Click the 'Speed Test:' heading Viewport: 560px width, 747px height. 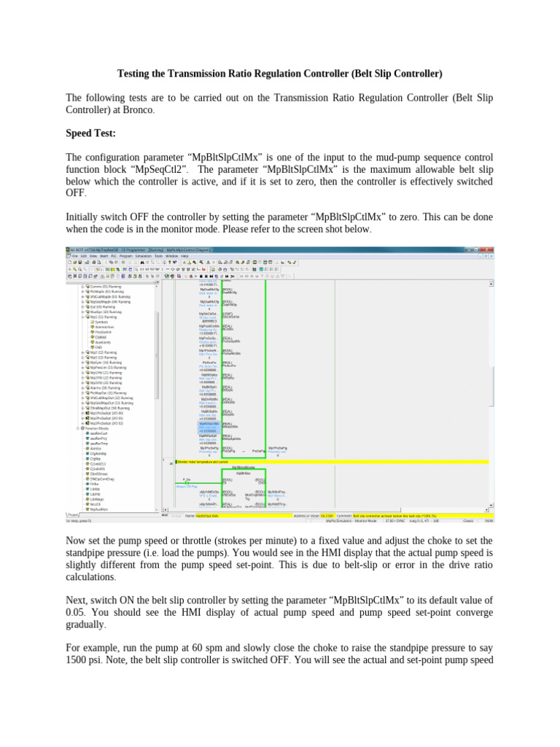[x=90, y=133]
